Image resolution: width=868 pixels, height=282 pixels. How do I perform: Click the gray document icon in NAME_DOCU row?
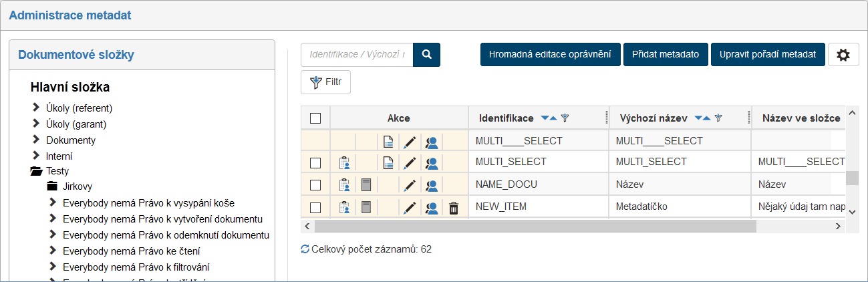[366, 186]
